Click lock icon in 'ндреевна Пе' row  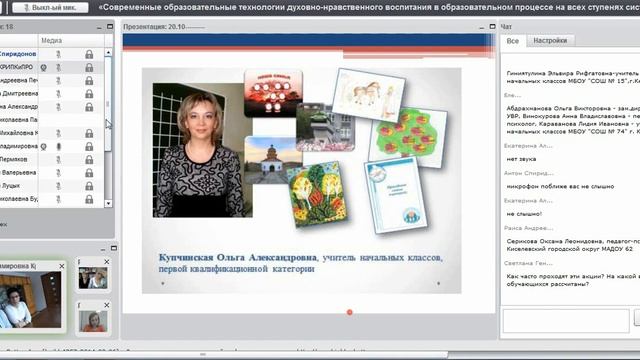click(89, 81)
